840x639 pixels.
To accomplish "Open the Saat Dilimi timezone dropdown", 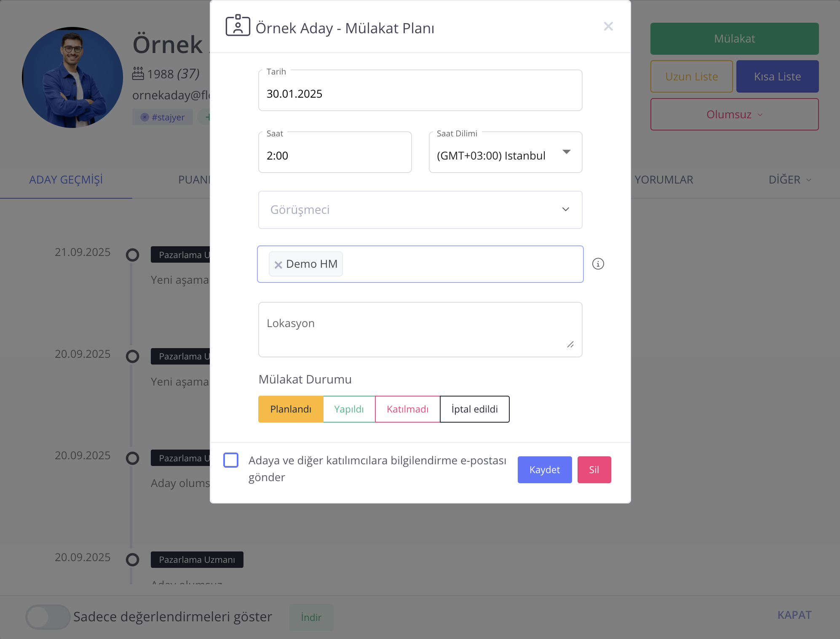I will [x=505, y=152].
